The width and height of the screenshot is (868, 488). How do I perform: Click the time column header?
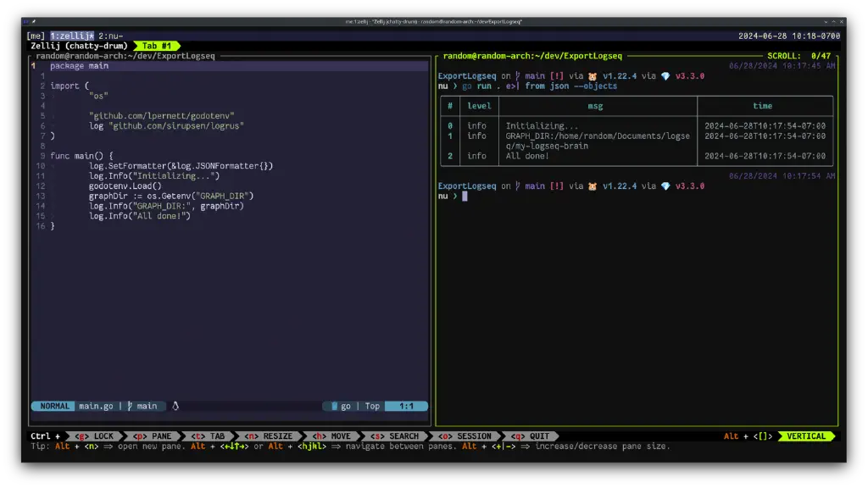pos(762,106)
